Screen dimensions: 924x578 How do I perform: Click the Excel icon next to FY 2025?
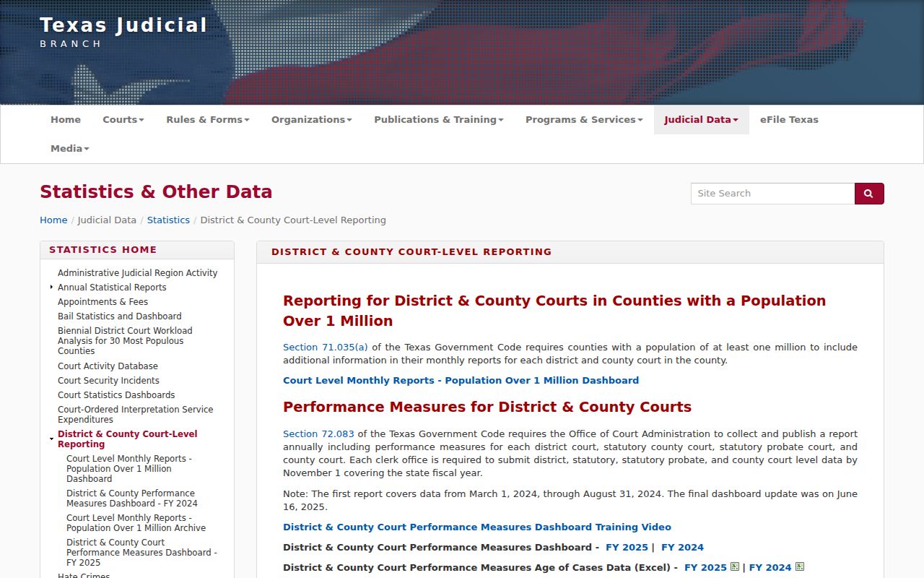tap(735, 567)
